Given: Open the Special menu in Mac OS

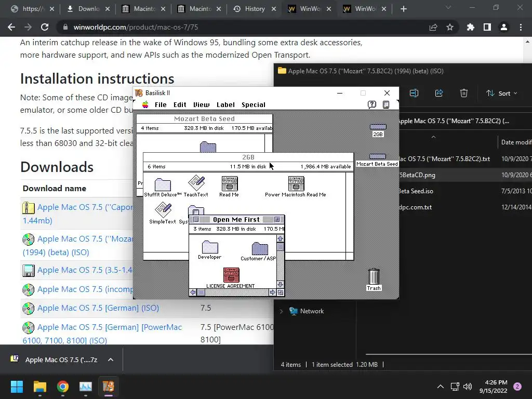Looking at the screenshot, I should [x=254, y=105].
